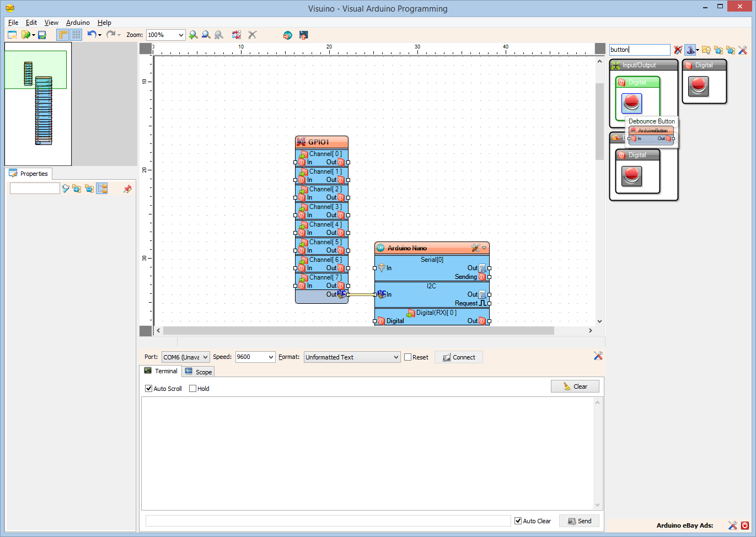Open the Arduino menu
Viewport: 756px width, 537px height.
[x=77, y=23]
